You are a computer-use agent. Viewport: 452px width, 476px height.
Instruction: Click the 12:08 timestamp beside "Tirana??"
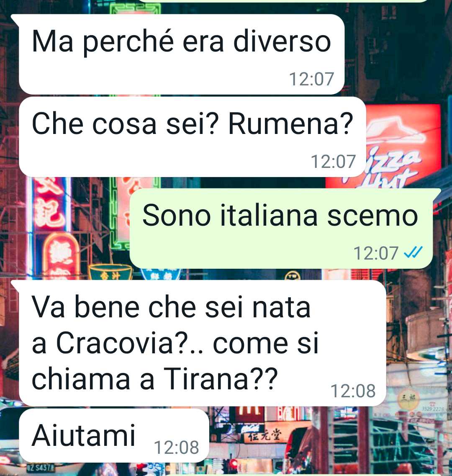click(x=353, y=391)
